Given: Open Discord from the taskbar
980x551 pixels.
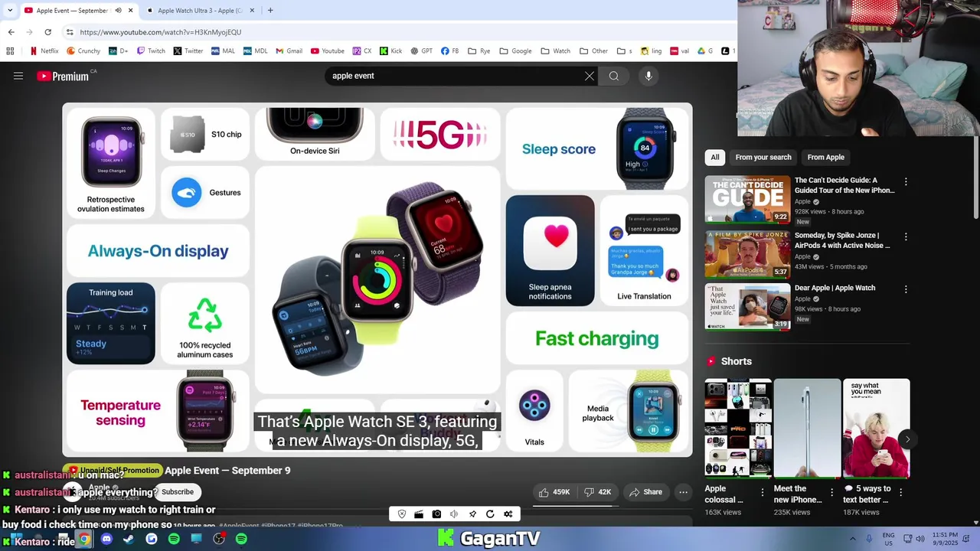Looking at the screenshot, I should [x=106, y=540].
